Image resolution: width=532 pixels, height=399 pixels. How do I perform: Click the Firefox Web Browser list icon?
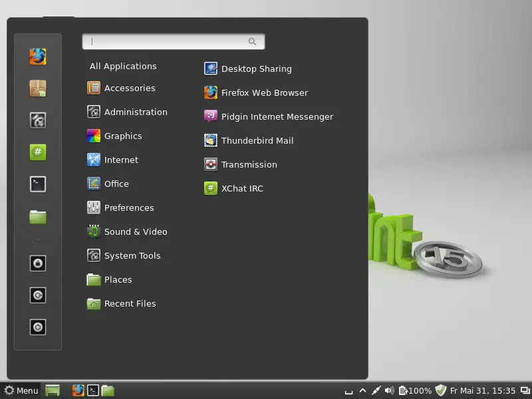(210, 92)
